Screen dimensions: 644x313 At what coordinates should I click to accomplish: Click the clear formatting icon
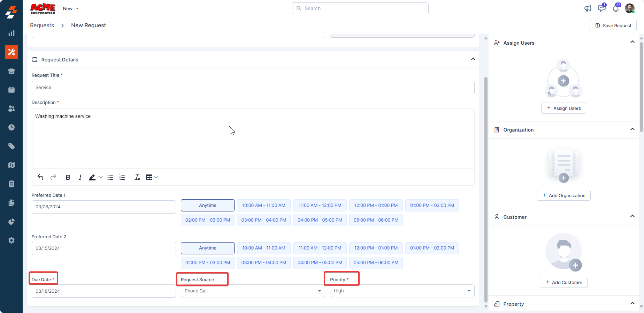click(x=137, y=177)
